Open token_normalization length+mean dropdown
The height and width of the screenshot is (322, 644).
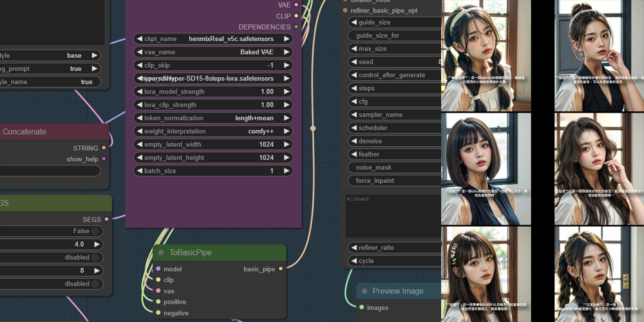213,118
